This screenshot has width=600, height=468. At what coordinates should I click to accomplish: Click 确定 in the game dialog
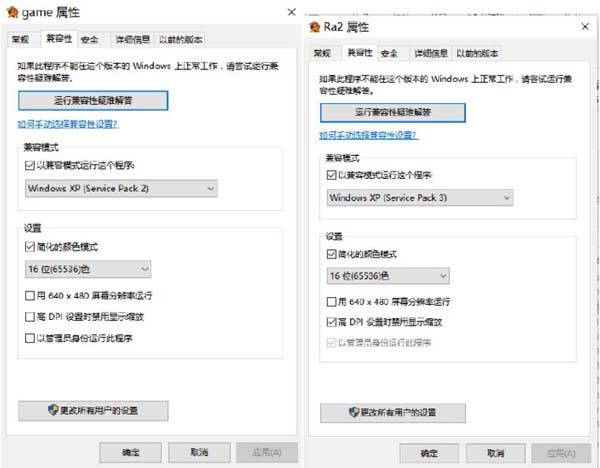point(131,453)
